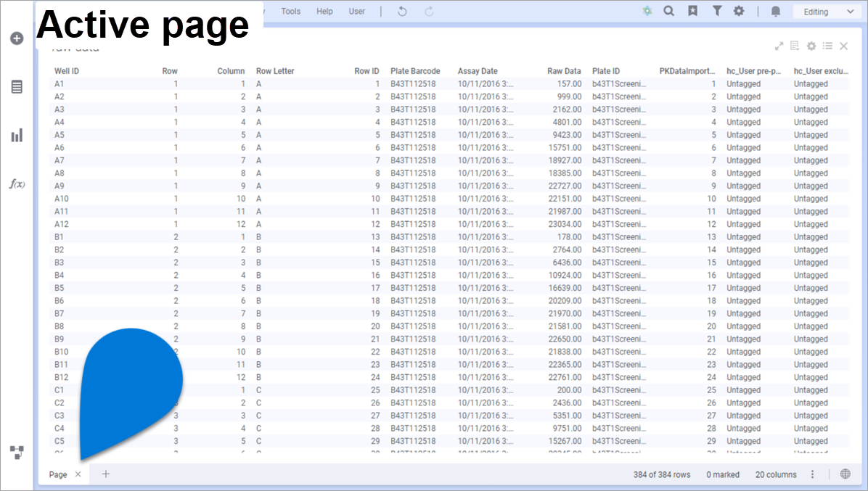Toggle the legend list icon of the table
Screen dimensions: 868x491
pos(827,46)
